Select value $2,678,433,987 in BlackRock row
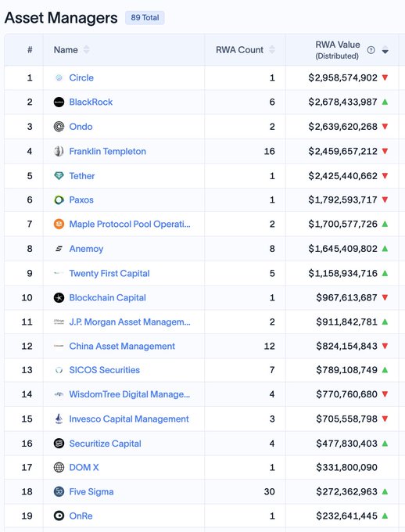405x532 pixels. [x=343, y=102]
